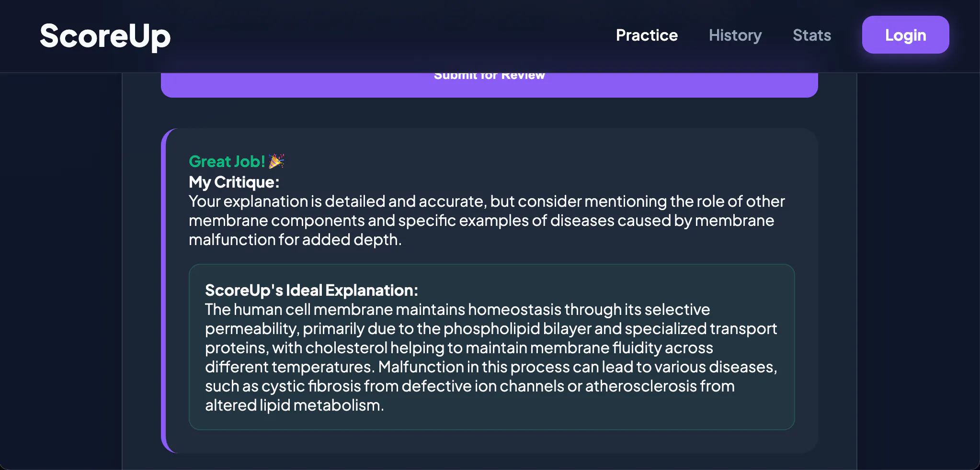Click the phrase different temperatures in explanation
Screen dimensions: 980x470
point(290,367)
